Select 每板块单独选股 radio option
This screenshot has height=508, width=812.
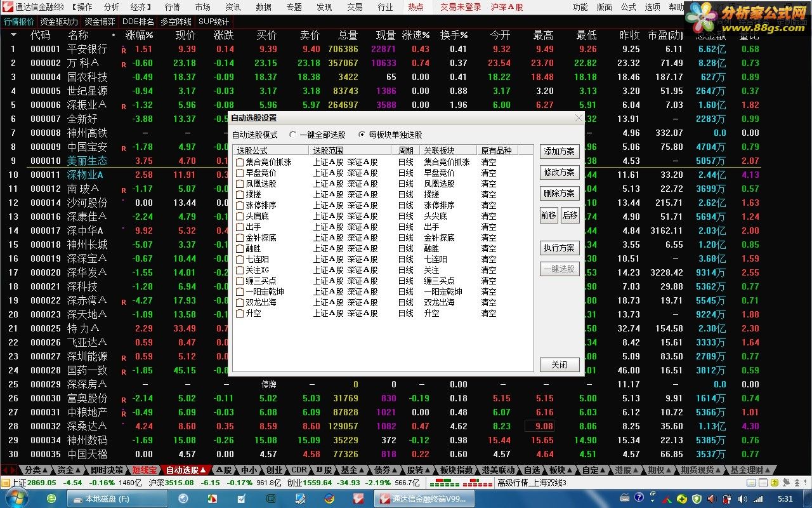click(362, 135)
